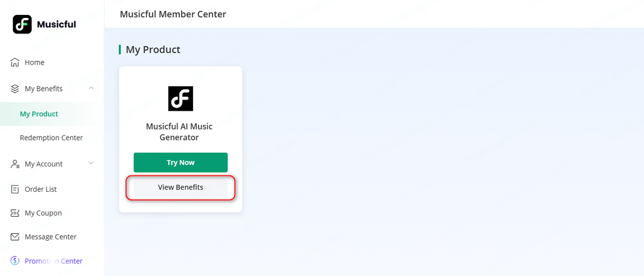Click the product logo on the card
This screenshot has height=276, width=644.
(180, 99)
